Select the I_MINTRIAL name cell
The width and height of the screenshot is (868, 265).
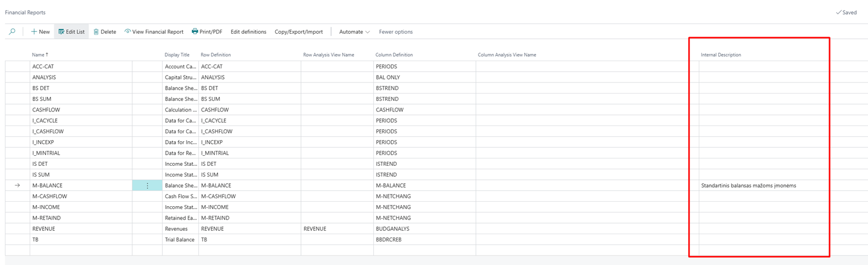point(81,153)
